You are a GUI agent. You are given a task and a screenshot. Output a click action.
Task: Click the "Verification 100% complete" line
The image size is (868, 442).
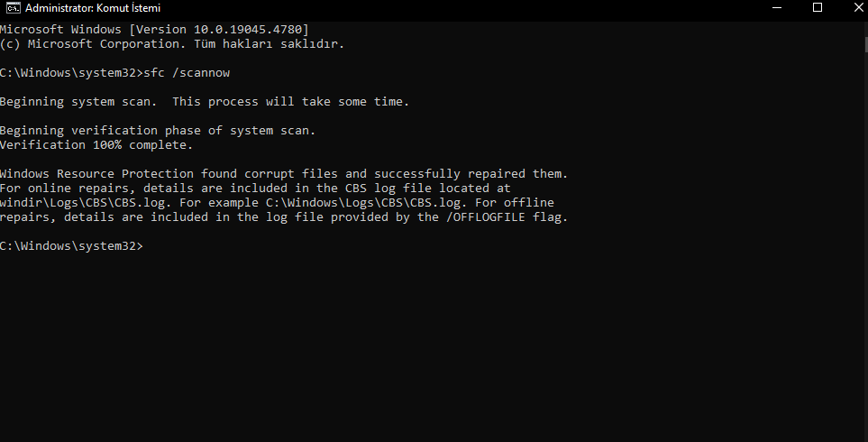(96, 145)
